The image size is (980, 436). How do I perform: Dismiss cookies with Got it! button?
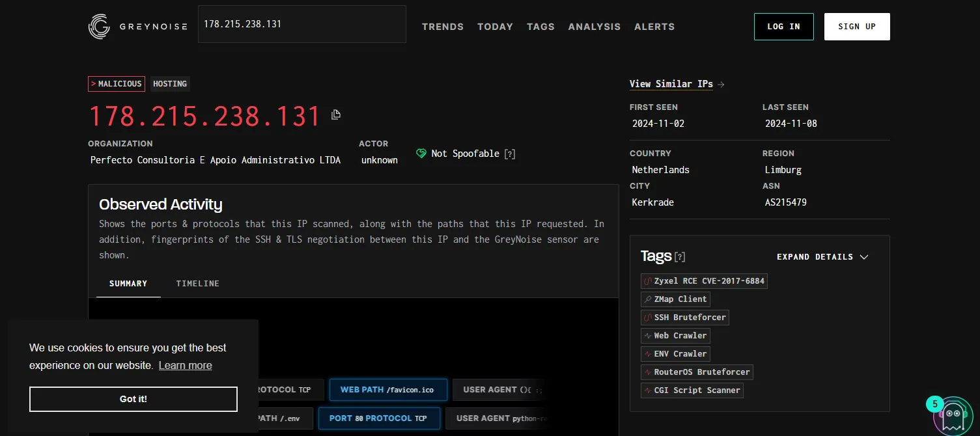(133, 399)
